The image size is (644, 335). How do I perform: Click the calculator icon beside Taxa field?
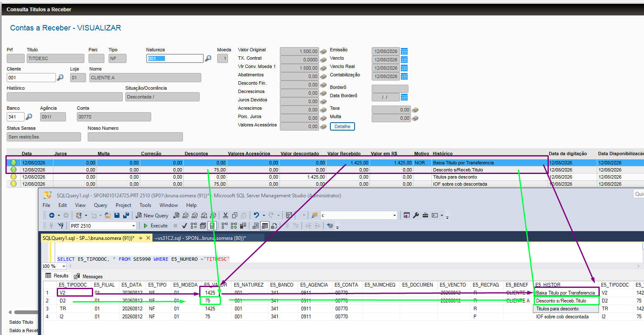click(x=415, y=110)
